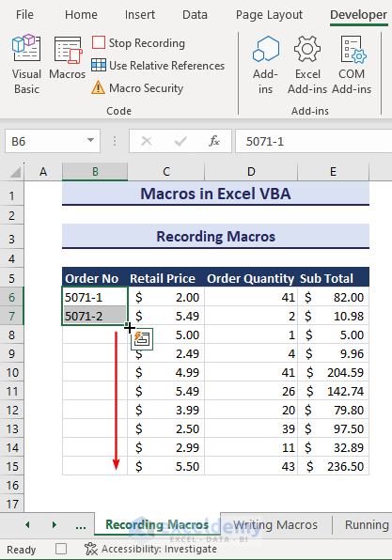The image size is (392, 560).
Task: Select column E header
Action: pyautogui.click(x=333, y=172)
